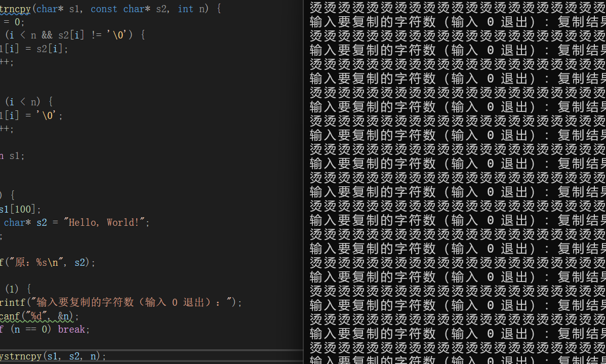
Task: Click the assignment line '1[i] = s2[i];'
Action: click(x=34, y=49)
